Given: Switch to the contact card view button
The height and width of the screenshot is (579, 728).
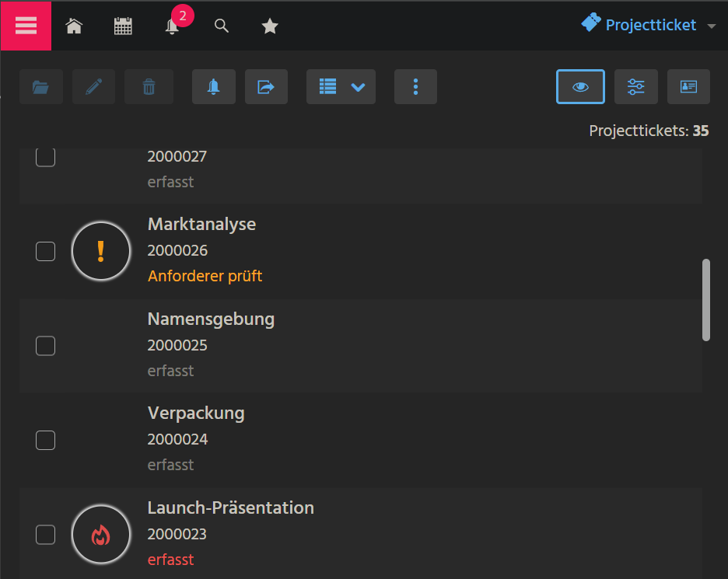Looking at the screenshot, I should (x=688, y=87).
